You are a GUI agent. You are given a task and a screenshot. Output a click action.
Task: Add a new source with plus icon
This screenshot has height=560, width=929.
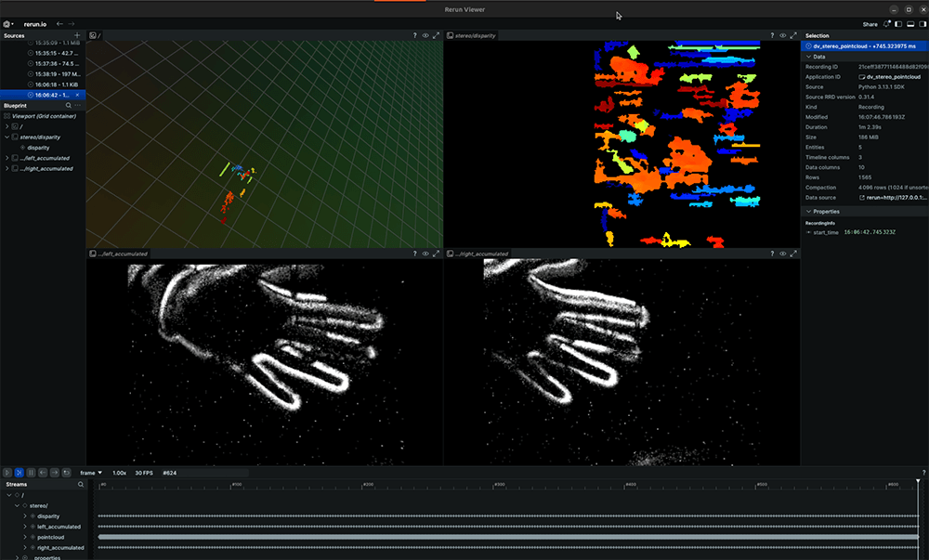click(77, 35)
